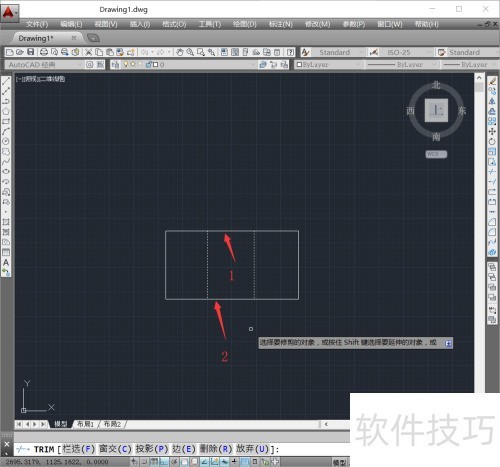Select the Cut (scissors) tool icon

pyautogui.click(x=88, y=52)
